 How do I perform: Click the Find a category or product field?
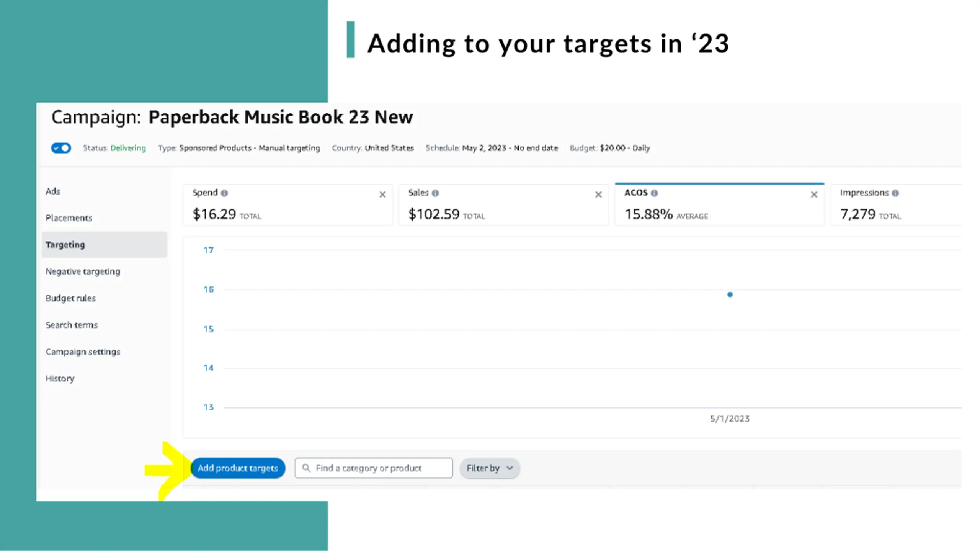tap(374, 468)
